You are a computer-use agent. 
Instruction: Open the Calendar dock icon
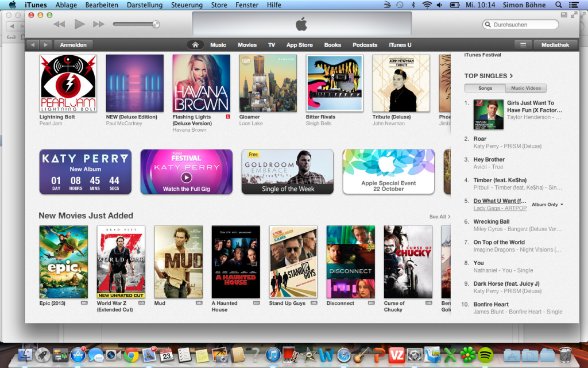point(167,355)
